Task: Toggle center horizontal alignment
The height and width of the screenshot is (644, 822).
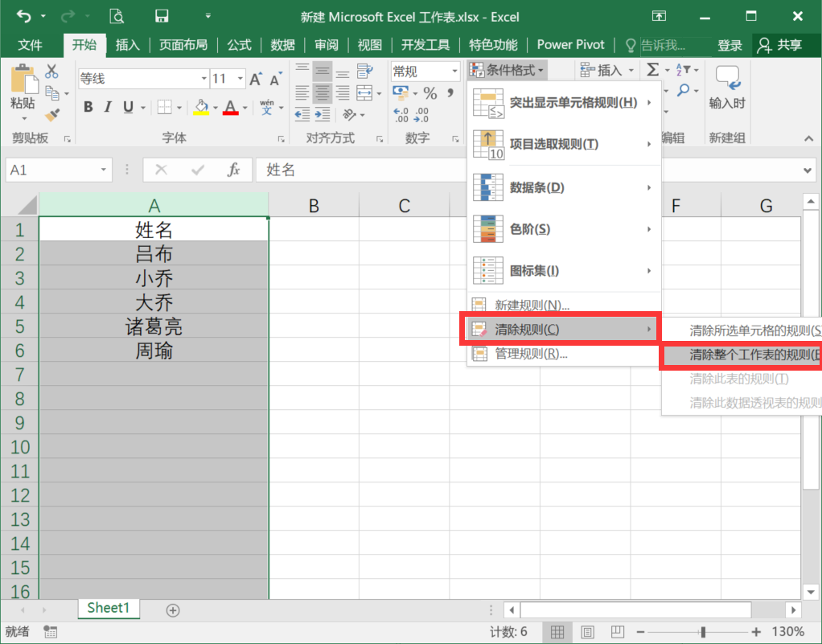Action: 323,93
